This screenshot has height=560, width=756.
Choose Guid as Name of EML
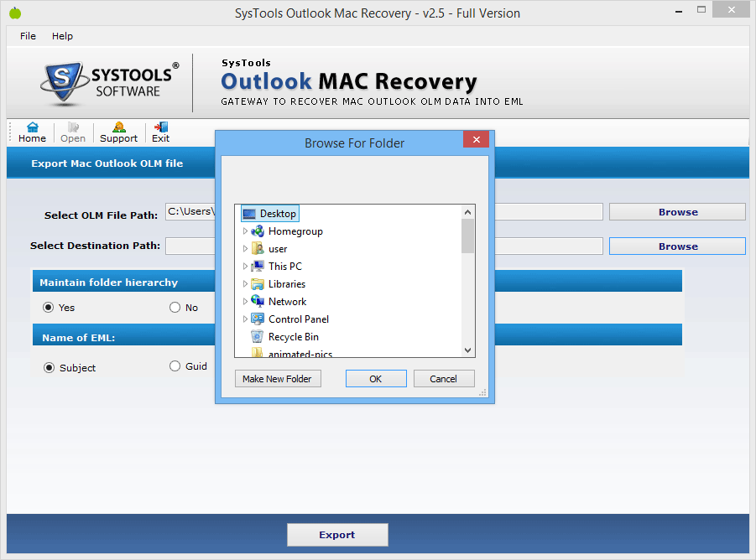[175, 366]
